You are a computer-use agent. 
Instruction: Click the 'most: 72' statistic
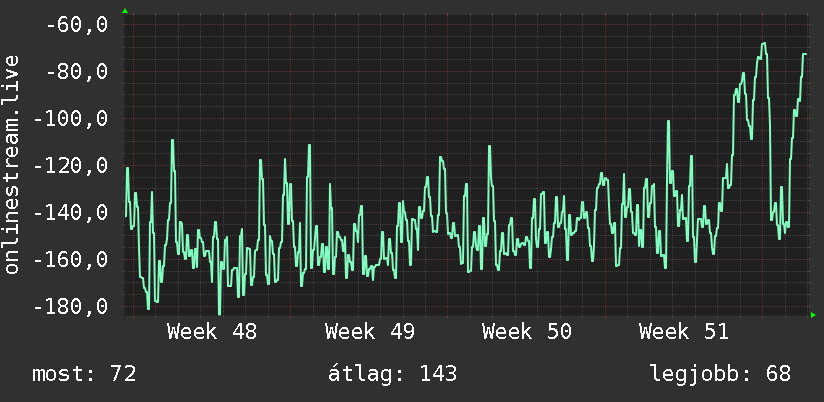pyautogui.click(x=84, y=374)
